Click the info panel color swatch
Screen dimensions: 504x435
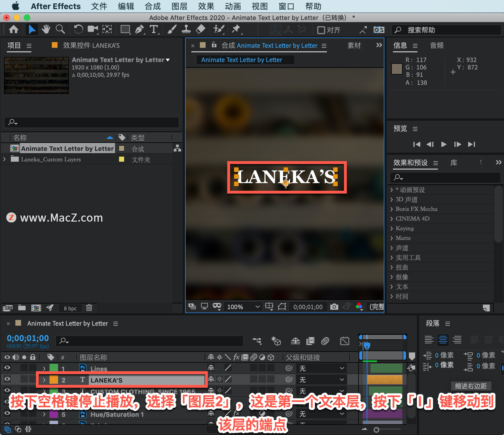coord(397,69)
